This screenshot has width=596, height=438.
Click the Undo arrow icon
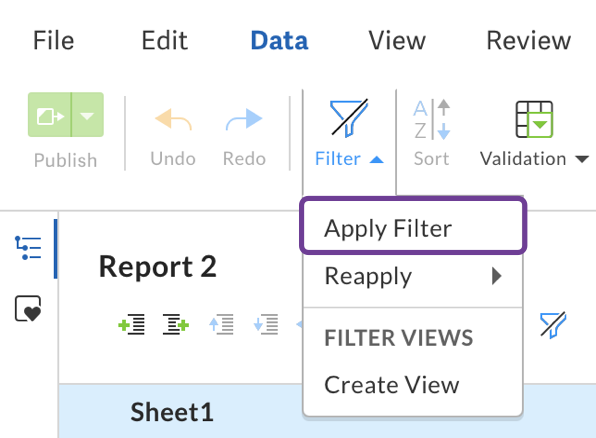[173, 120]
